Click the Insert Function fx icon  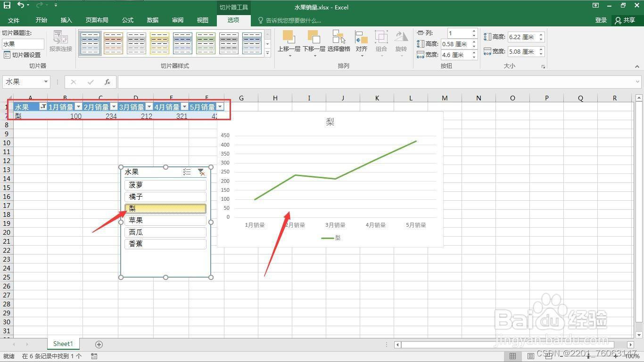coord(107,82)
